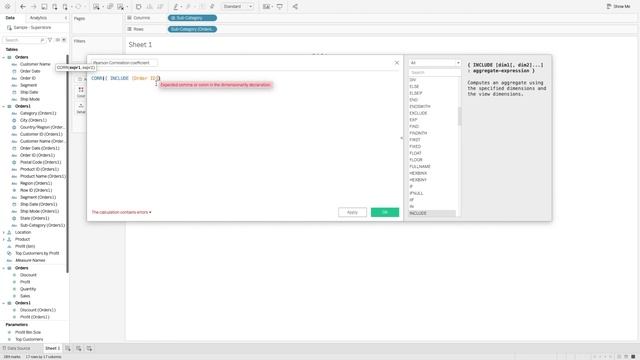The width and height of the screenshot is (640, 360).
Task: Switch to the Data tab
Action: 10,18
